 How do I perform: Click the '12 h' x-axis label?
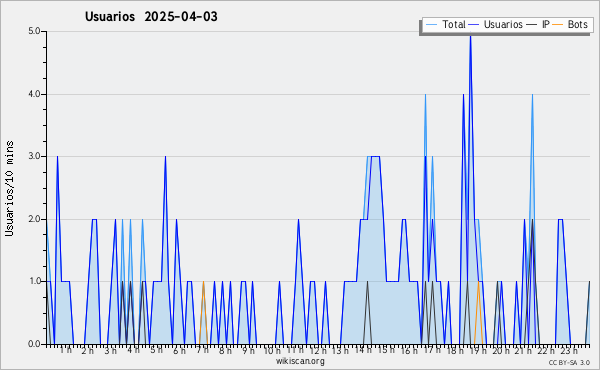pyautogui.click(x=318, y=350)
